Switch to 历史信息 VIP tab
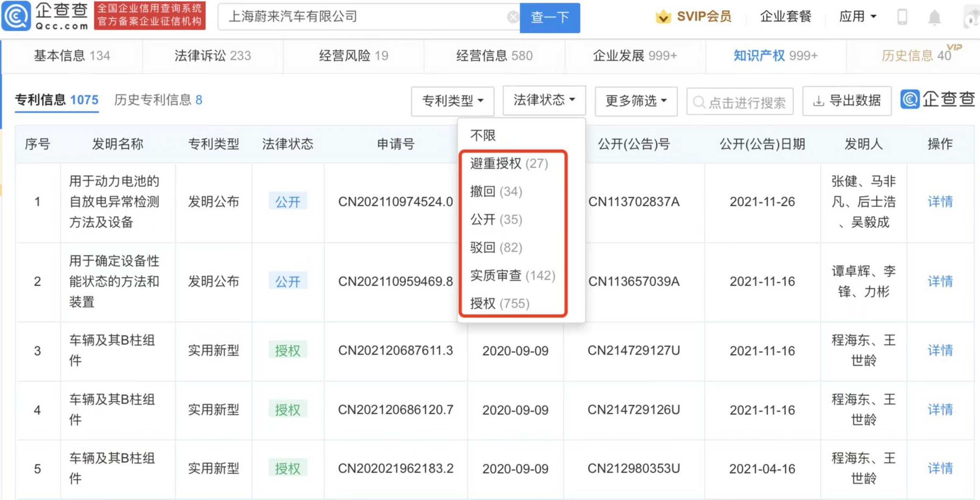Image resolution: width=980 pixels, height=500 pixels. point(917,56)
